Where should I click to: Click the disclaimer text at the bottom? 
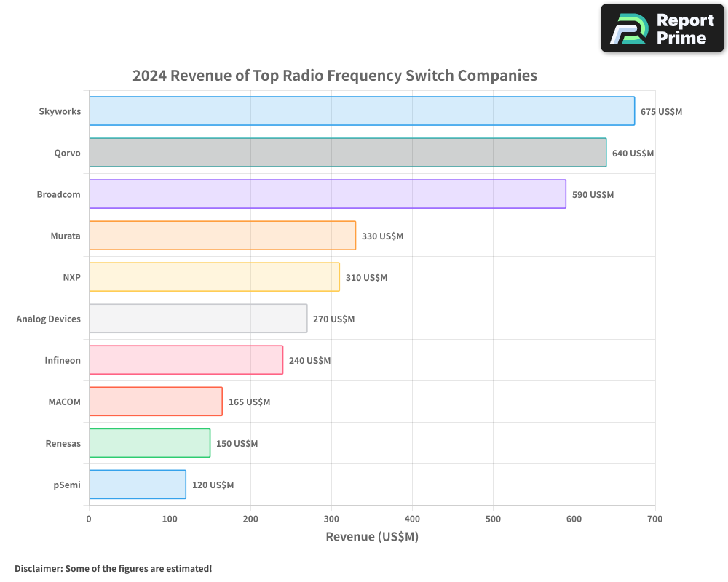tap(113, 569)
